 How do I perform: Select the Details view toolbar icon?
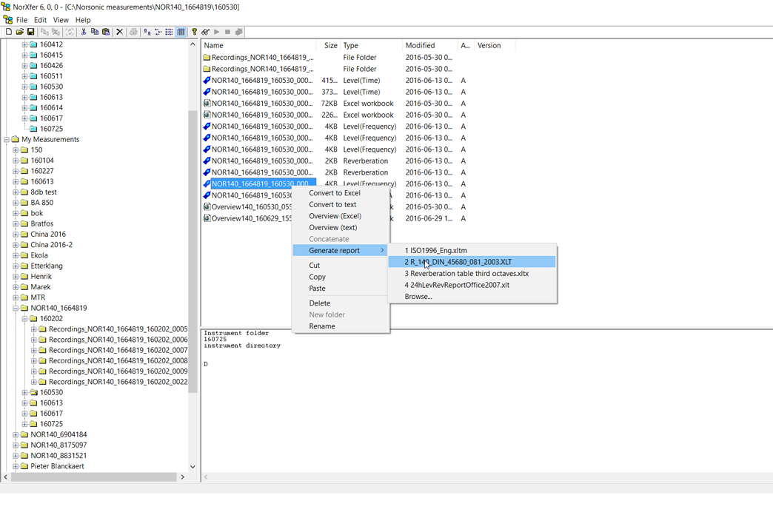point(181,32)
